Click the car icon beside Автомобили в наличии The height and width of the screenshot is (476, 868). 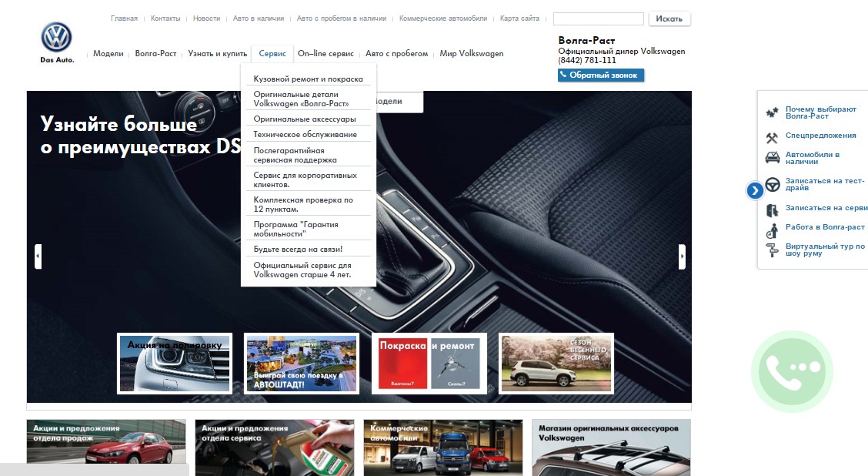click(772, 159)
